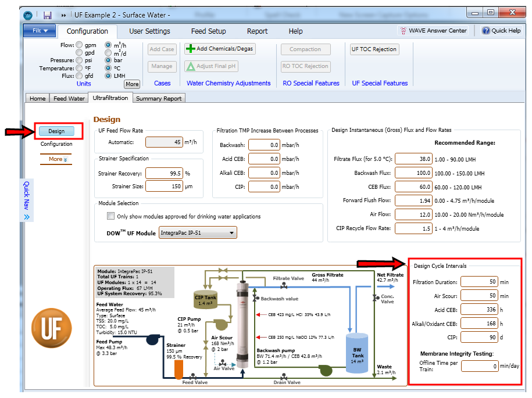Viewport: 532px width, 398px height.
Task: Click the Save floppy disk icon
Action: pyautogui.click(x=48, y=15)
